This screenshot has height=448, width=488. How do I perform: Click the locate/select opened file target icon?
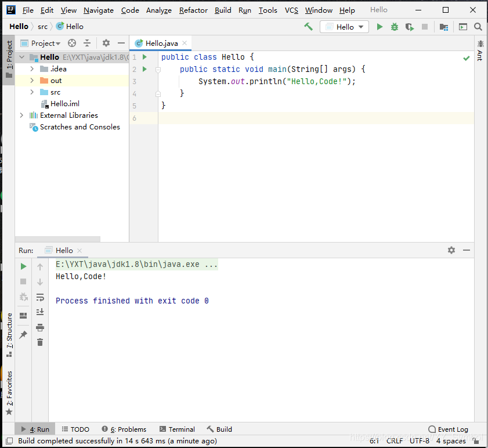pyautogui.click(x=72, y=43)
